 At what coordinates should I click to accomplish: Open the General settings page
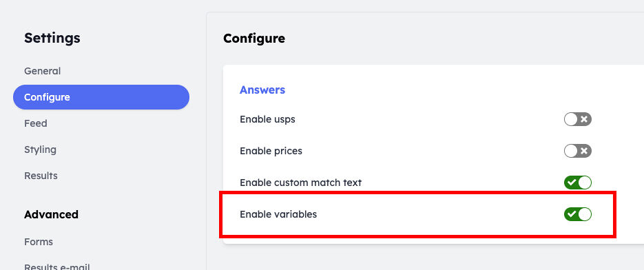[x=42, y=71]
